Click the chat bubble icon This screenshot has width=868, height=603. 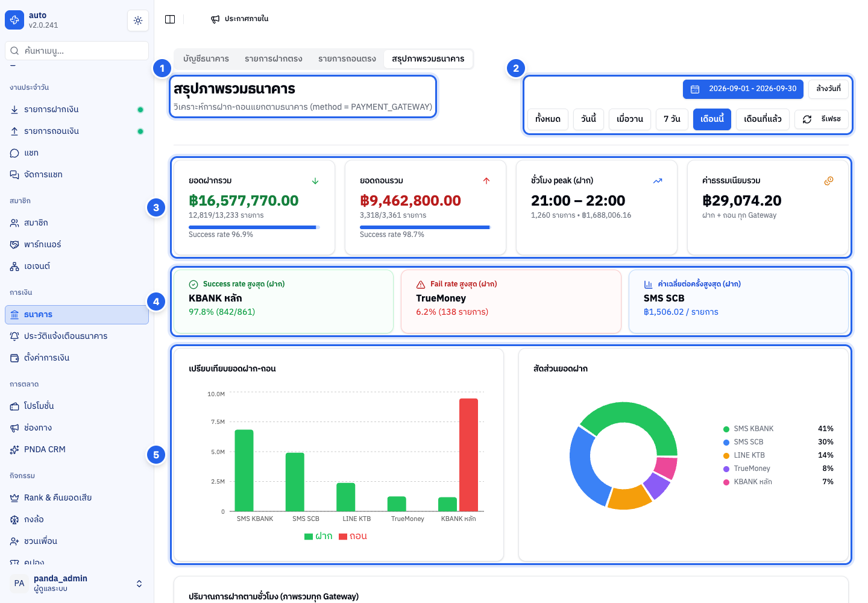click(14, 153)
